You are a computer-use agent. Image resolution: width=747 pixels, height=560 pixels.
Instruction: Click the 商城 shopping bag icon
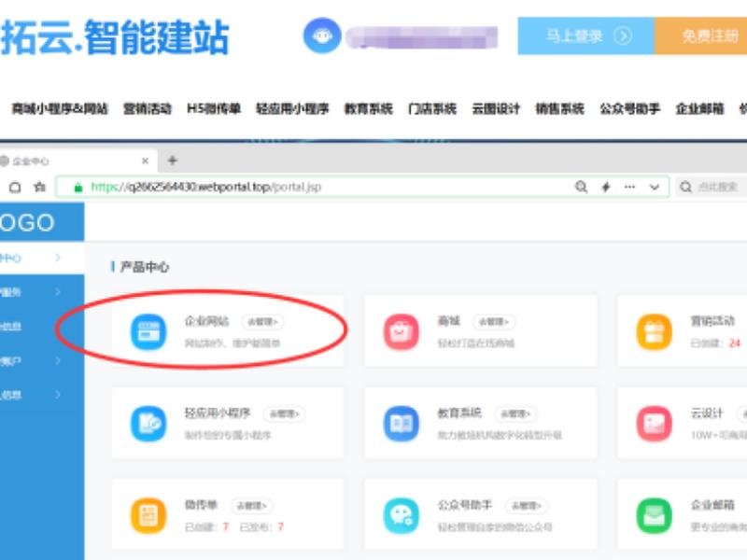tap(402, 332)
